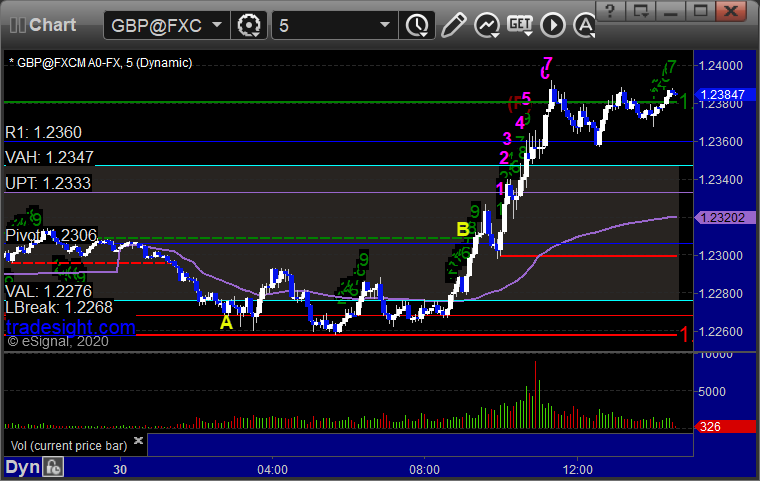760x481 pixels.
Task: Maximize the chart window
Action: click(x=700, y=11)
